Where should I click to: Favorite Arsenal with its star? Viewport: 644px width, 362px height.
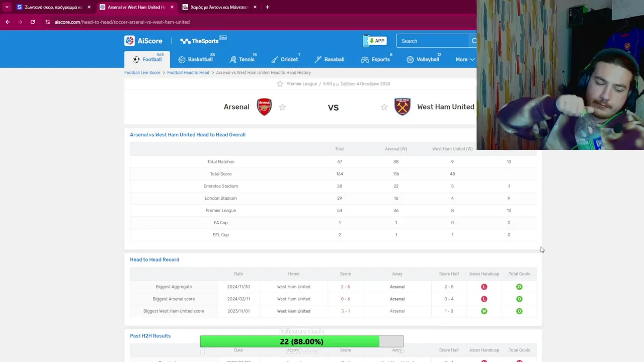(x=282, y=107)
